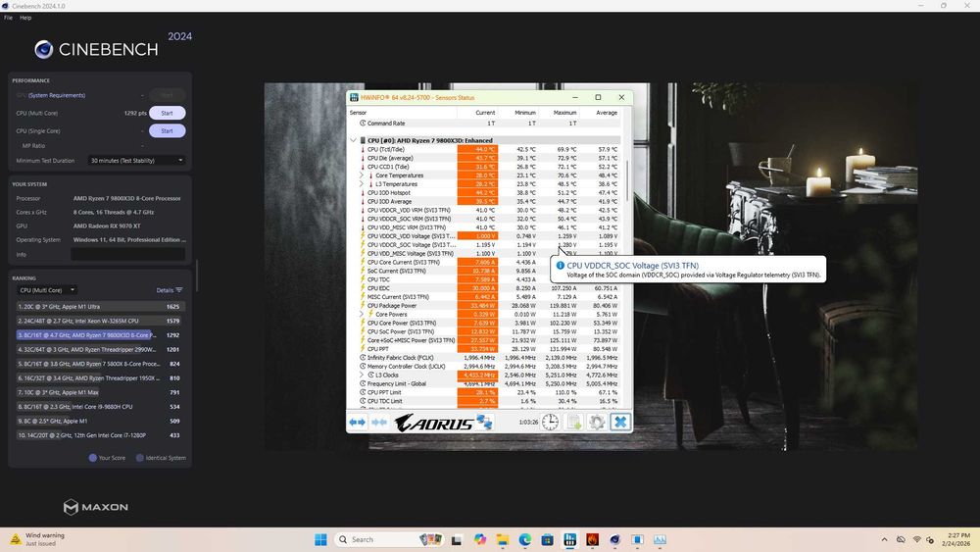This screenshot has height=552, width=980.
Task: Select ranking row 12th Gen Intel Core i7-1280P
Action: [x=99, y=435]
